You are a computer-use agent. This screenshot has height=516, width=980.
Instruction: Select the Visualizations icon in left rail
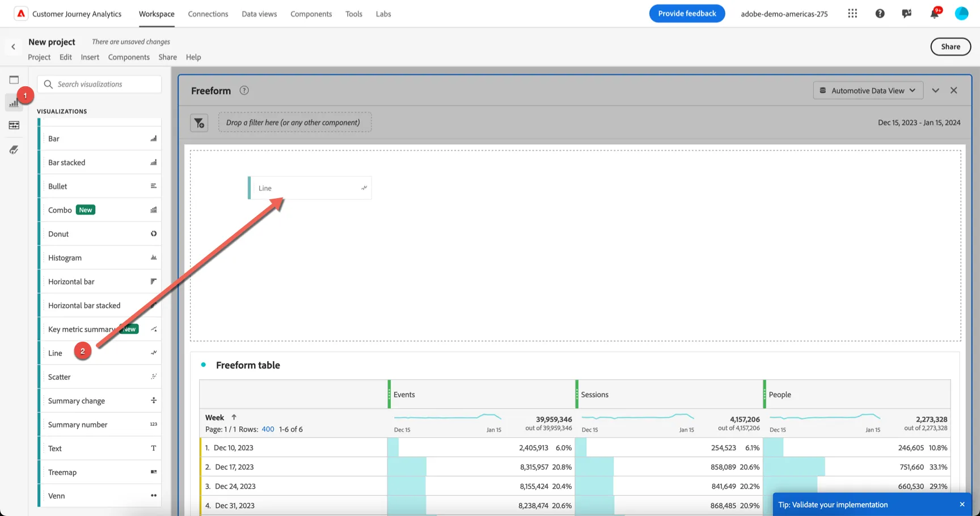coord(14,103)
